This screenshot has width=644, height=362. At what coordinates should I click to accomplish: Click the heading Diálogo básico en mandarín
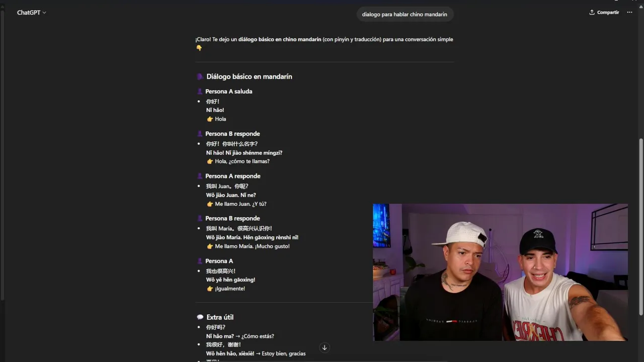pyautogui.click(x=249, y=77)
